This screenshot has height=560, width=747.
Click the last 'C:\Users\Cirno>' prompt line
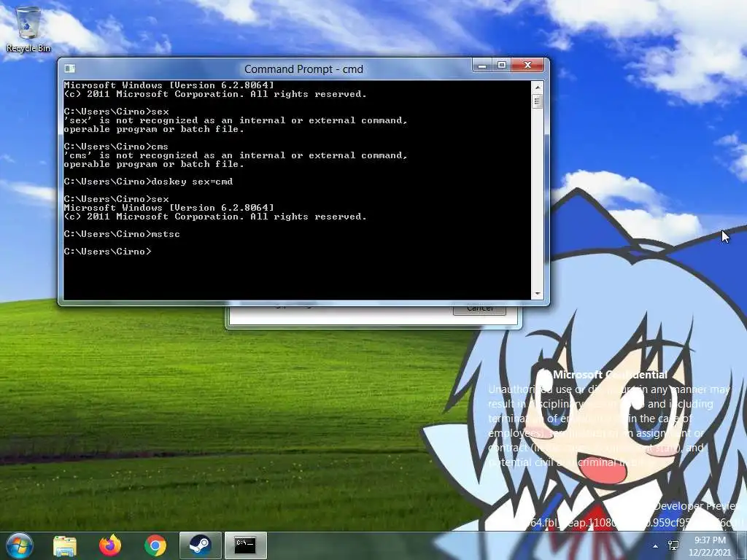(x=108, y=252)
